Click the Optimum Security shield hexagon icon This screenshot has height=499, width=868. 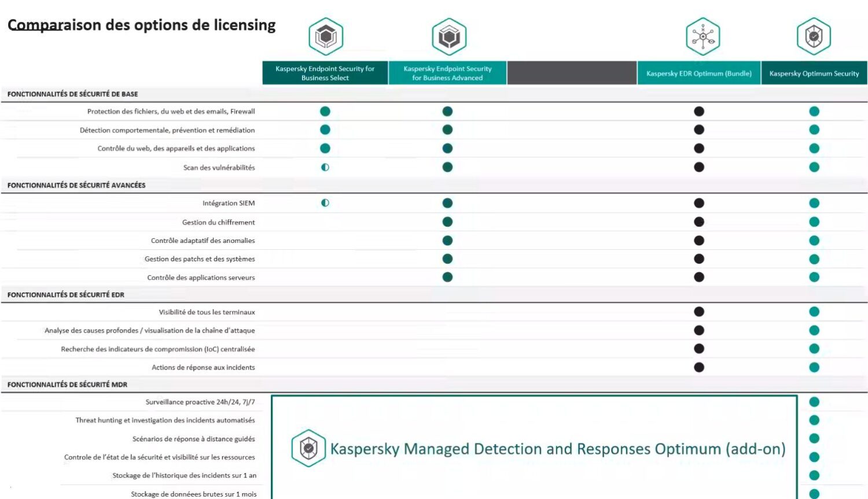814,36
